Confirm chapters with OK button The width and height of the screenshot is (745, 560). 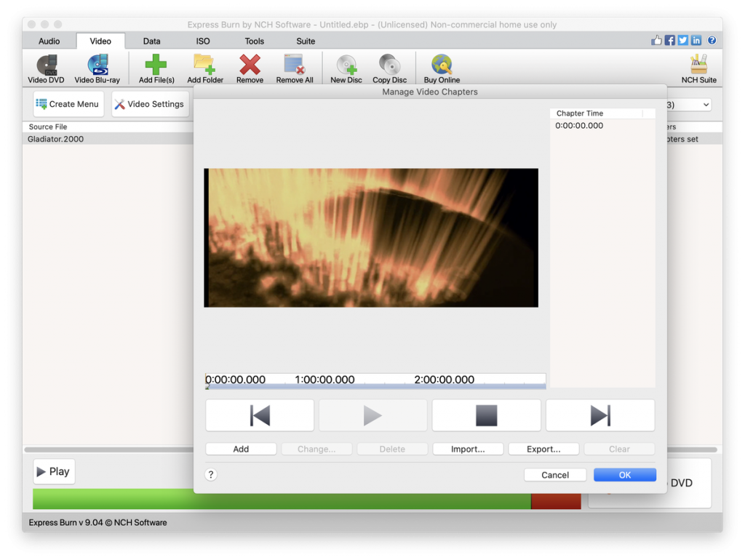[625, 475]
